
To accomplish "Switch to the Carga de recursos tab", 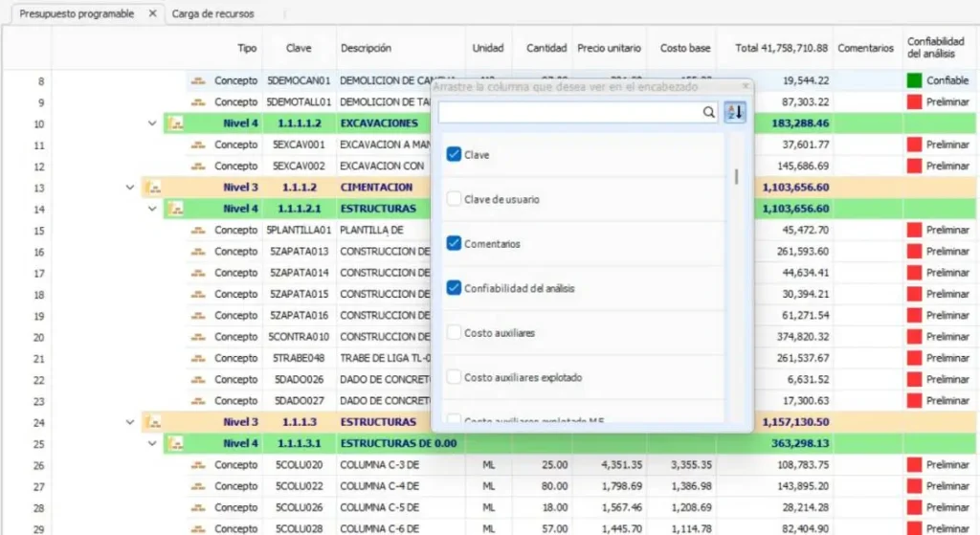I will click(212, 14).
